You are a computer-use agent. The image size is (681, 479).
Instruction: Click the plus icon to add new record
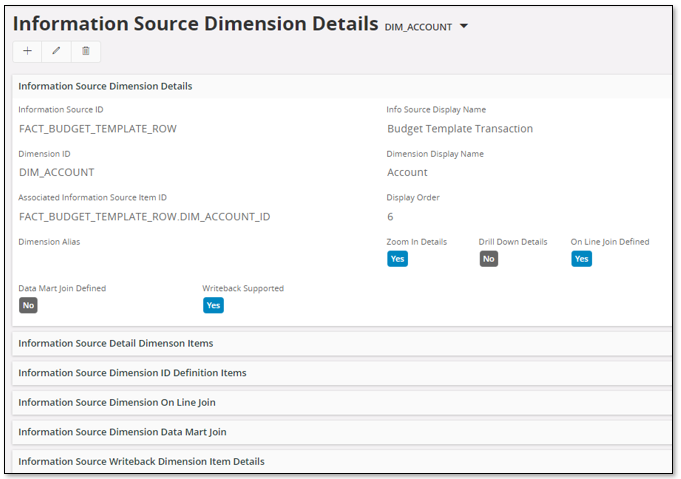pos(27,51)
